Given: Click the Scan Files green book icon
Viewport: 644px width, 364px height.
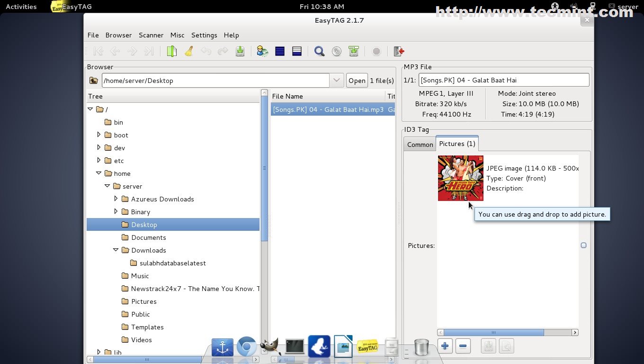Looking at the screenshot, I should coord(171,51).
